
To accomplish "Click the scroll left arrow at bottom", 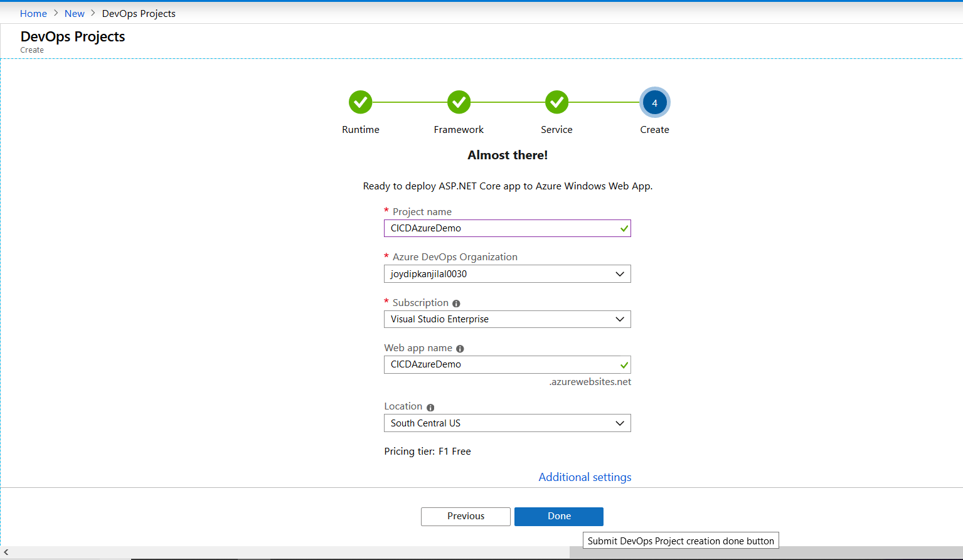I will [6, 552].
